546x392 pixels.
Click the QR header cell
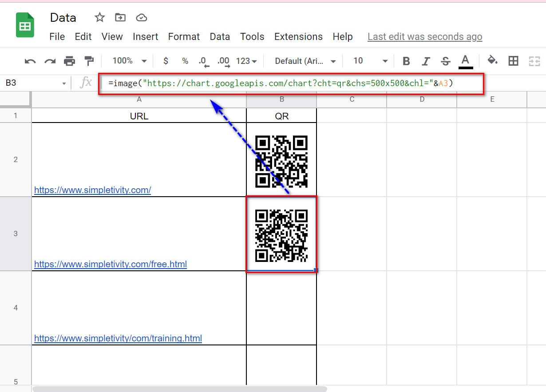[281, 116]
